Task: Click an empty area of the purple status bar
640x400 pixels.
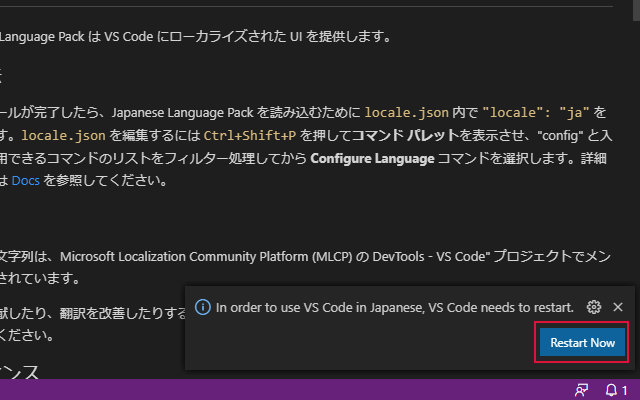Action: [286, 390]
